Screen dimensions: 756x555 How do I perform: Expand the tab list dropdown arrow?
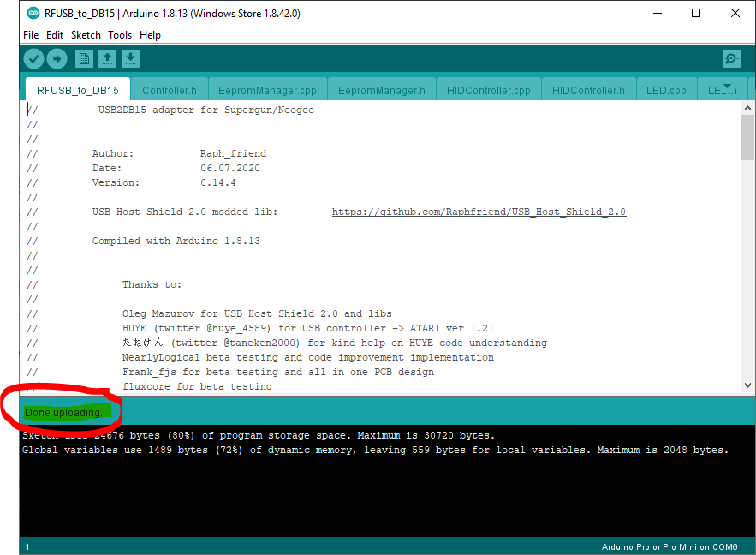point(728,87)
